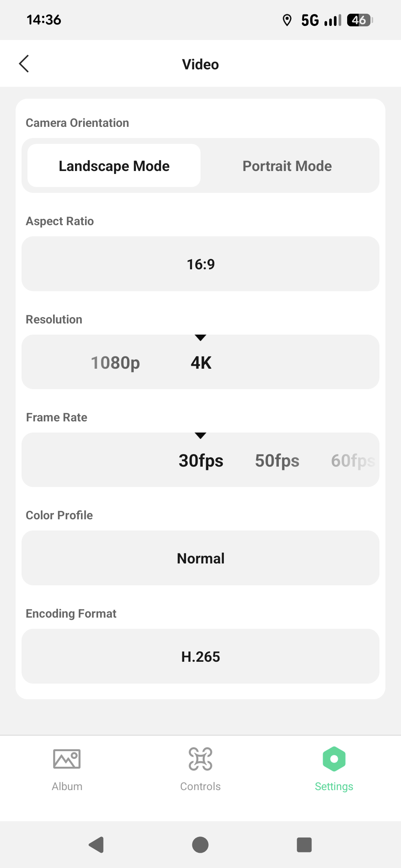Image resolution: width=401 pixels, height=868 pixels.
Task: Select 60fps frame rate
Action: [353, 460]
